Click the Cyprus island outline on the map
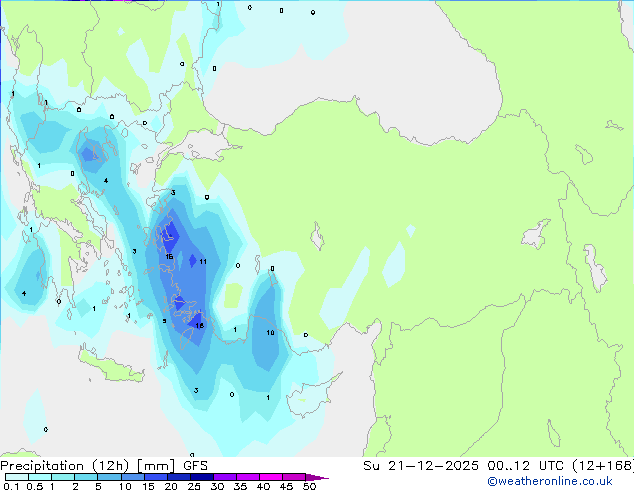This screenshot has width=634, height=490. pyautogui.click(x=311, y=395)
